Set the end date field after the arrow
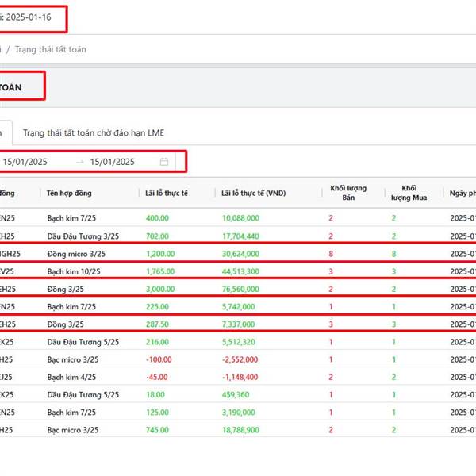Viewport: 476px width, 476px height. click(112, 162)
